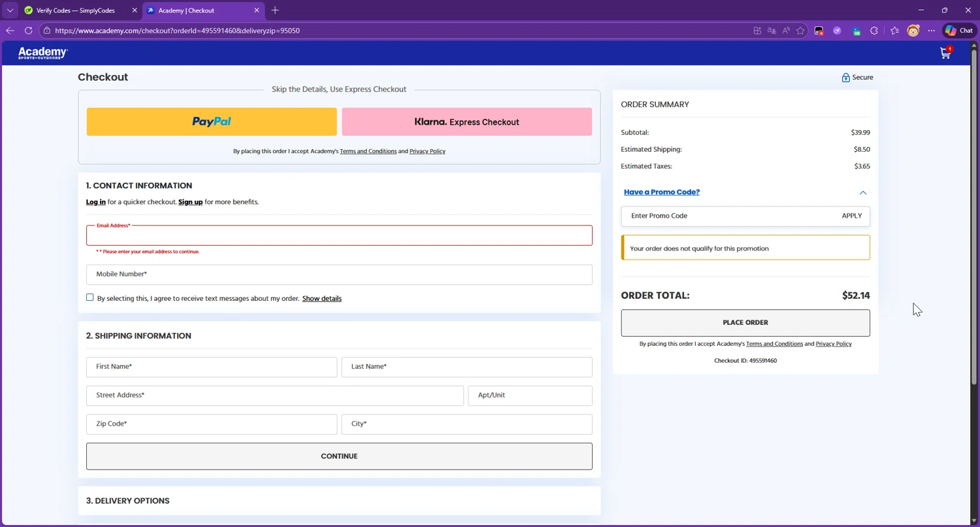Pay with the PayPal express button
This screenshot has height=527, width=980.
coord(212,122)
